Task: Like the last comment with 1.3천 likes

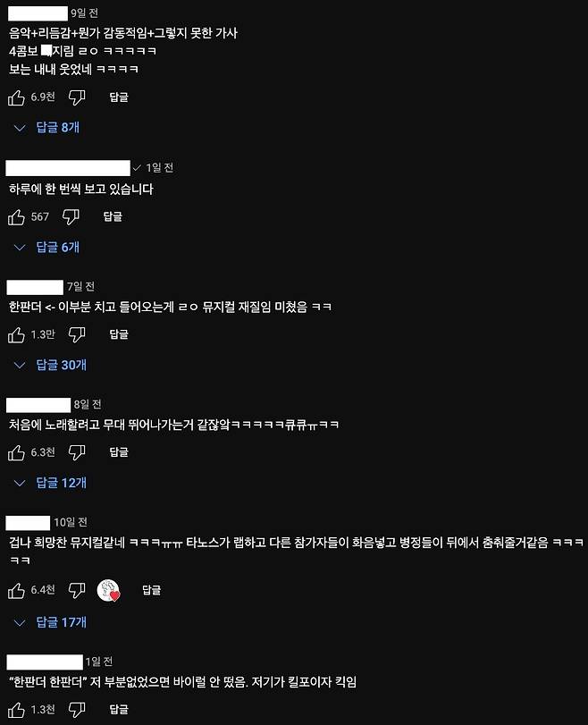Action: pos(16,710)
